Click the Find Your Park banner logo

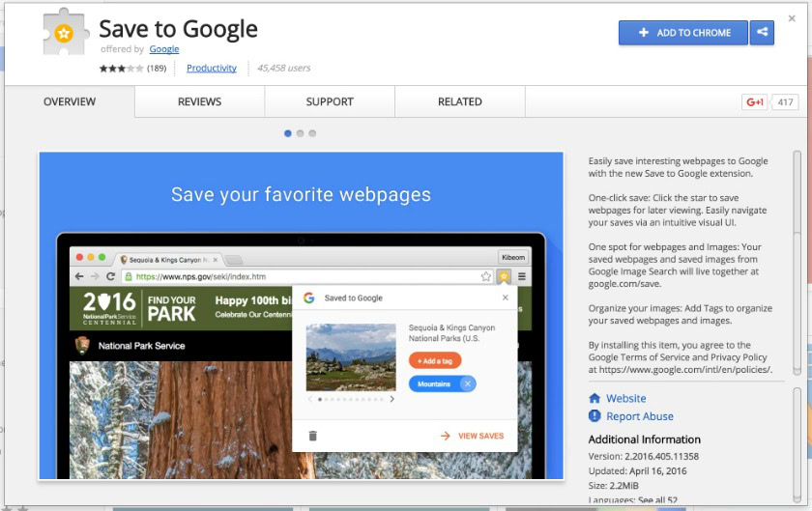coord(171,308)
